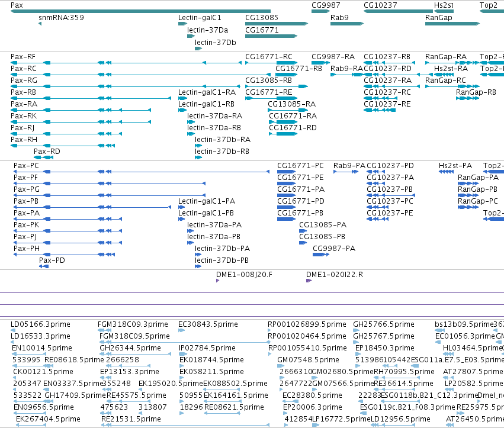Click the Top2 gene label
This screenshot has width=504, height=428.
point(488,5)
